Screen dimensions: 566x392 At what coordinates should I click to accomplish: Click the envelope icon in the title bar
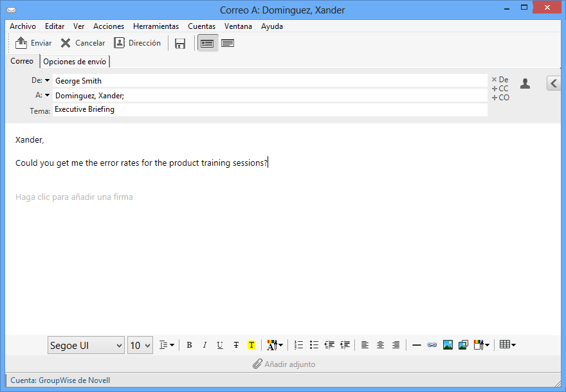11,10
